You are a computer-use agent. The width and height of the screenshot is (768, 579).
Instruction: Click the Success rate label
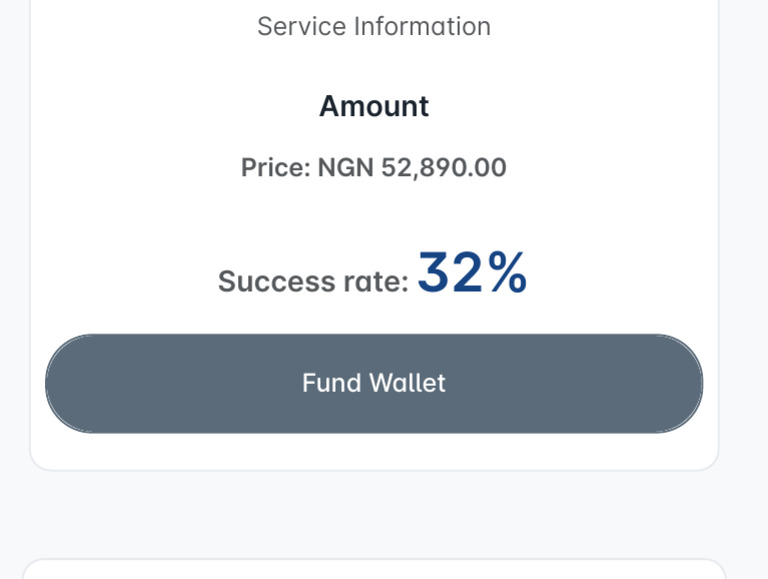point(313,282)
